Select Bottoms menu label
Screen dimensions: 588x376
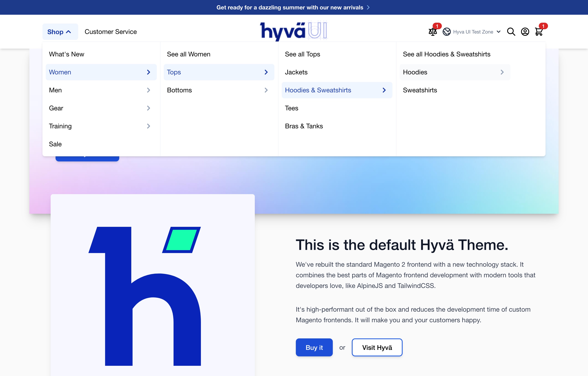[179, 90]
